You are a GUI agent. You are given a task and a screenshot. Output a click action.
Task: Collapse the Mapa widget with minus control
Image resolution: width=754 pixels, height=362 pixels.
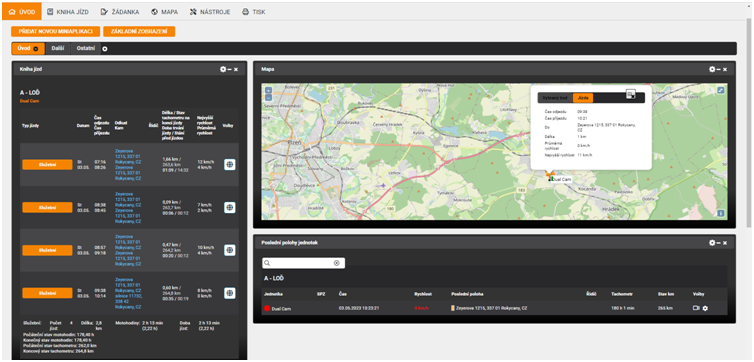tap(718, 69)
